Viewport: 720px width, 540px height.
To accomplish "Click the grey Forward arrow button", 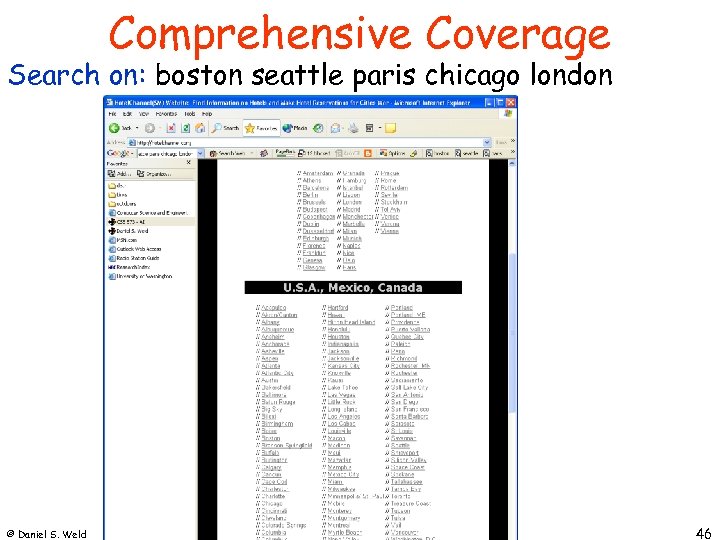I will (150, 128).
